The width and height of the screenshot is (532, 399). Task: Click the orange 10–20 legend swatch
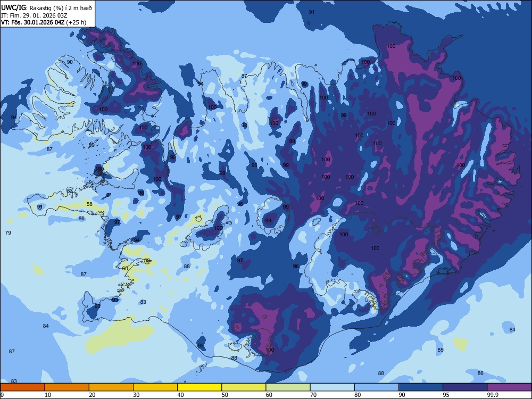[x=67, y=387]
